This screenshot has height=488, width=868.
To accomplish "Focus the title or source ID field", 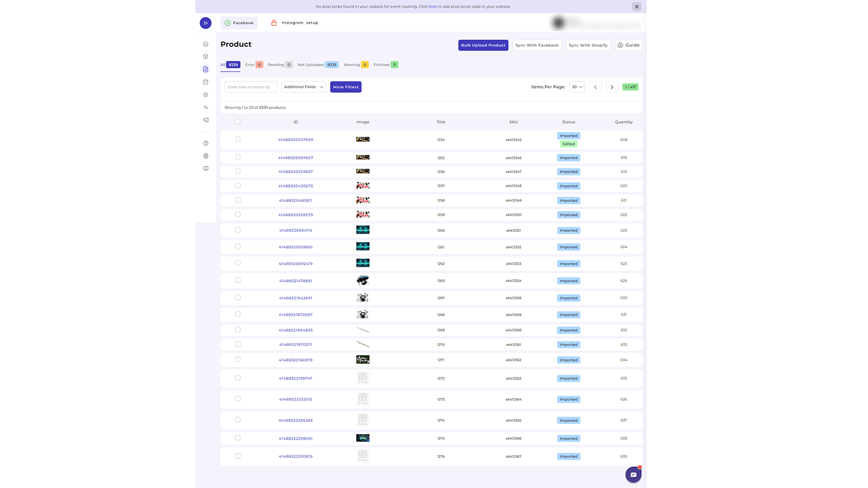I will 251,87.
